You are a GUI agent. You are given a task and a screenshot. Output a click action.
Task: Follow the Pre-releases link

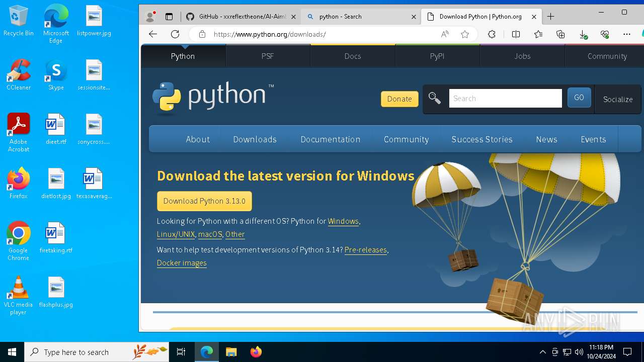point(366,250)
